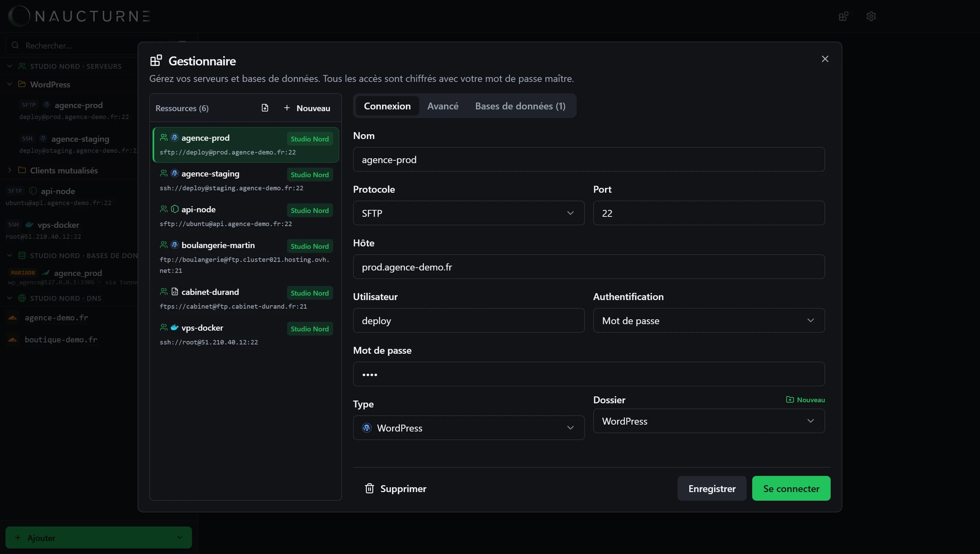Select cabinet-durand resource
980x554 pixels.
[x=246, y=299]
